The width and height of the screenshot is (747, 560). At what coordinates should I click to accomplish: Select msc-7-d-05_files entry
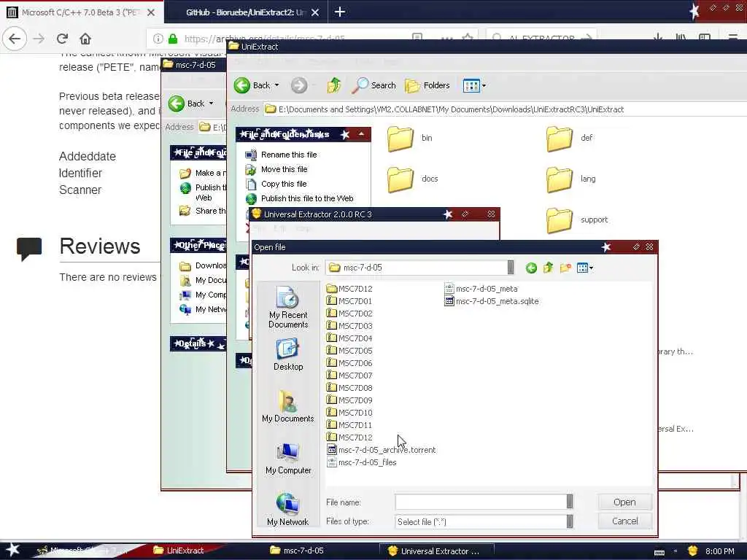tap(362, 462)
